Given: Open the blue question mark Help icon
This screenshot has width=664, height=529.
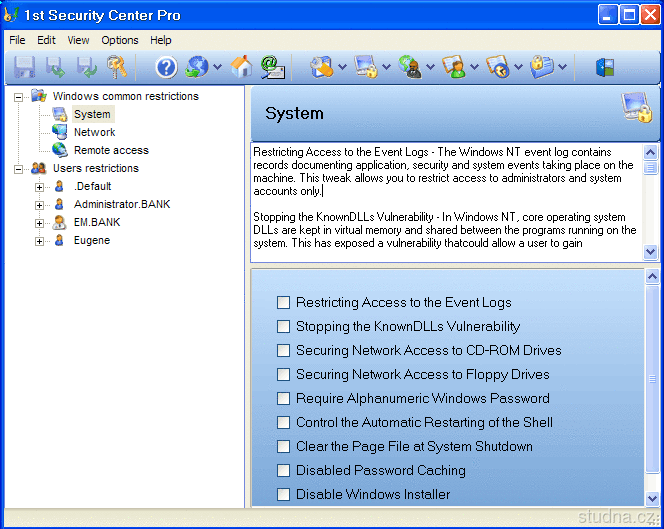Looking at the screenshot, I should (166, 67).
